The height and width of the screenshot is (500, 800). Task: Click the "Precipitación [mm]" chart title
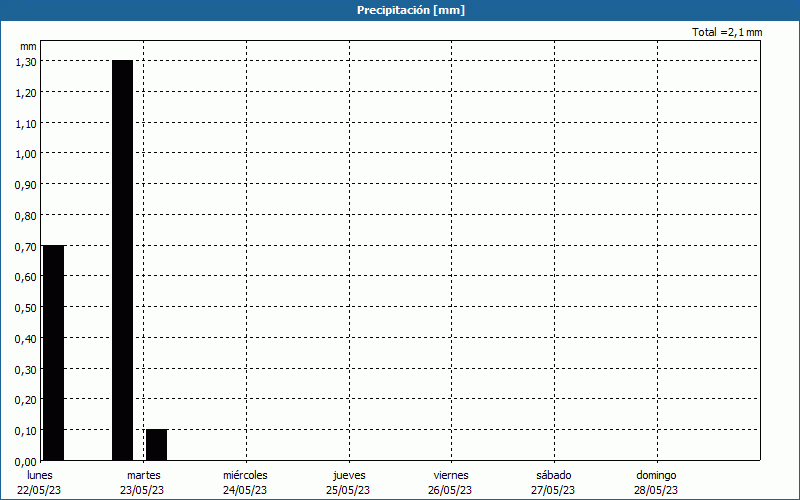[x=411, y=10]
